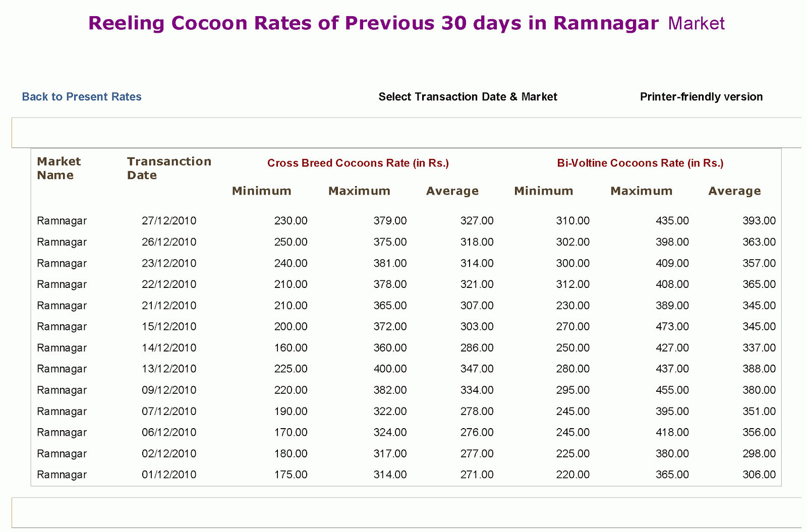Click the Cross Breed Cocoons Rate header
The height and width of the screenshot is (532, 807).
click(x=358, y=163)
